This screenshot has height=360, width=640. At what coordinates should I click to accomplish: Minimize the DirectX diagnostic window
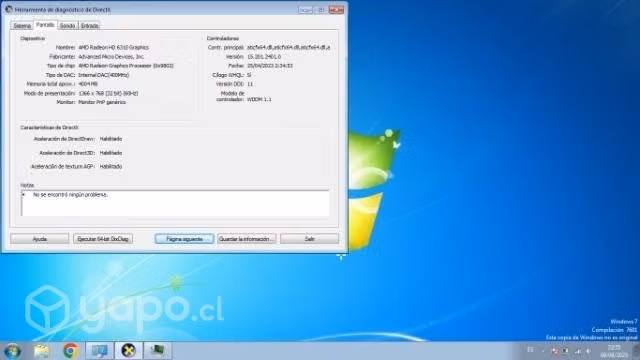tap(305, 9)
